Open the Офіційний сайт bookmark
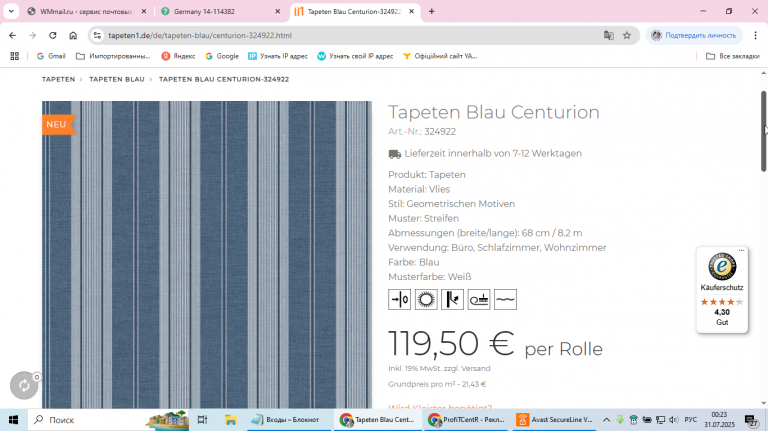The width and height of the screenshot is (768, 431). click(x=440, y=56)
